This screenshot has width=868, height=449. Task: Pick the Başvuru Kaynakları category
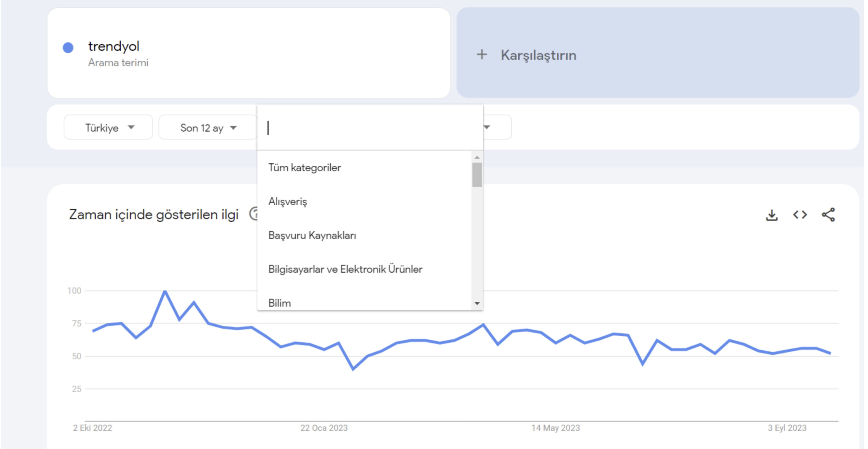click(364, 236)
